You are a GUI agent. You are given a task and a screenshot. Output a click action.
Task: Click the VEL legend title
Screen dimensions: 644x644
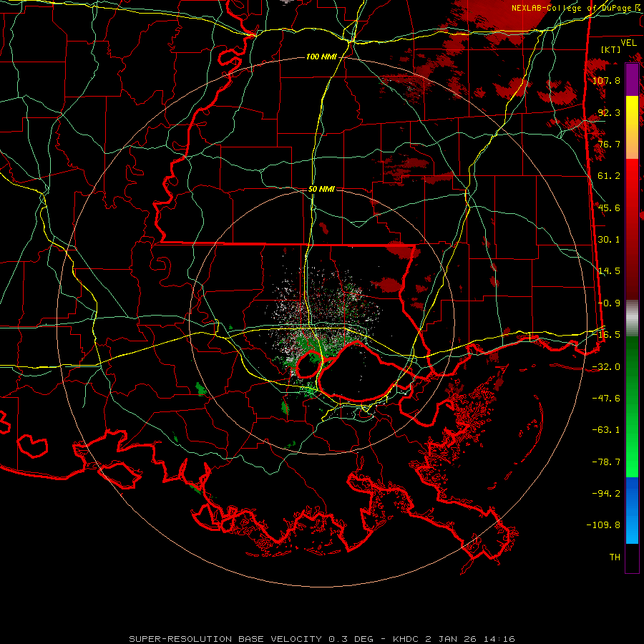point(628,42)
